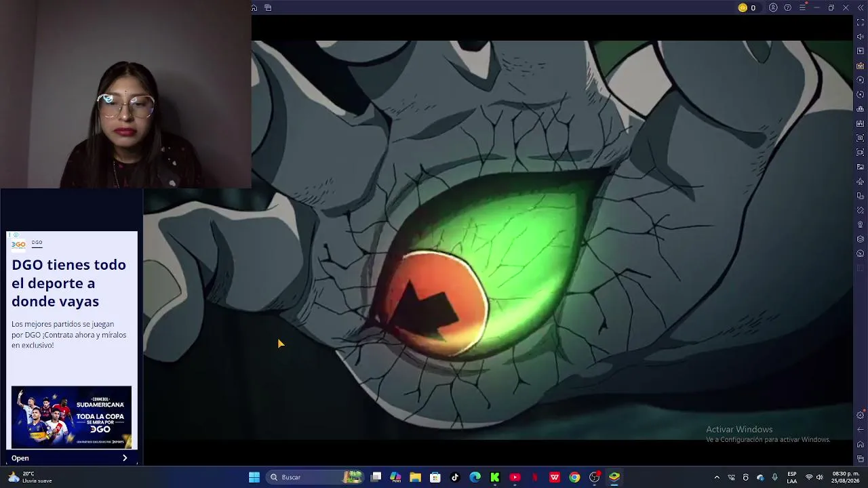Screen dimensions: 868x488
Task: Set location in the BlueStacks sidebar
Action: [861, 224]
